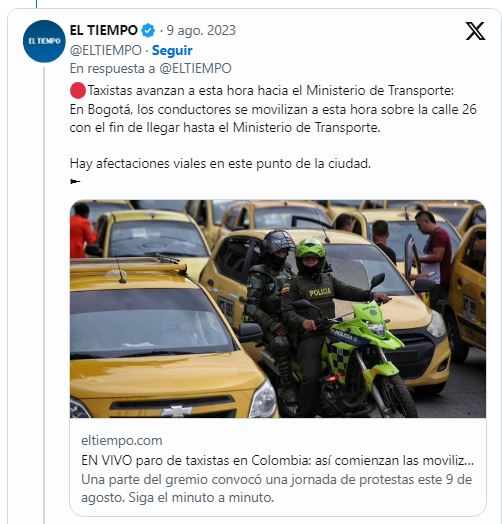Click the EL TIEMPO profile avatar
The width and height of the screenshot is (502, 524).
coord(44,41)
